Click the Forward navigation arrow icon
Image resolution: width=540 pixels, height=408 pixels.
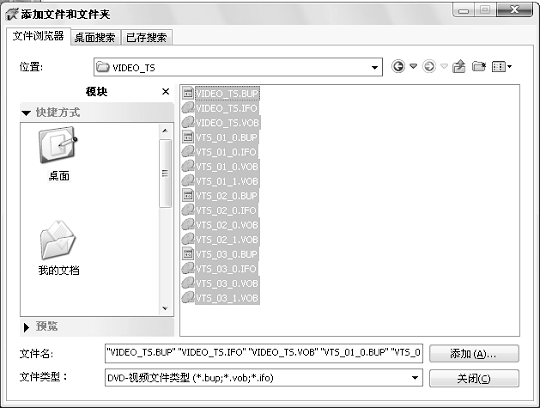click(x=429, y=66)
